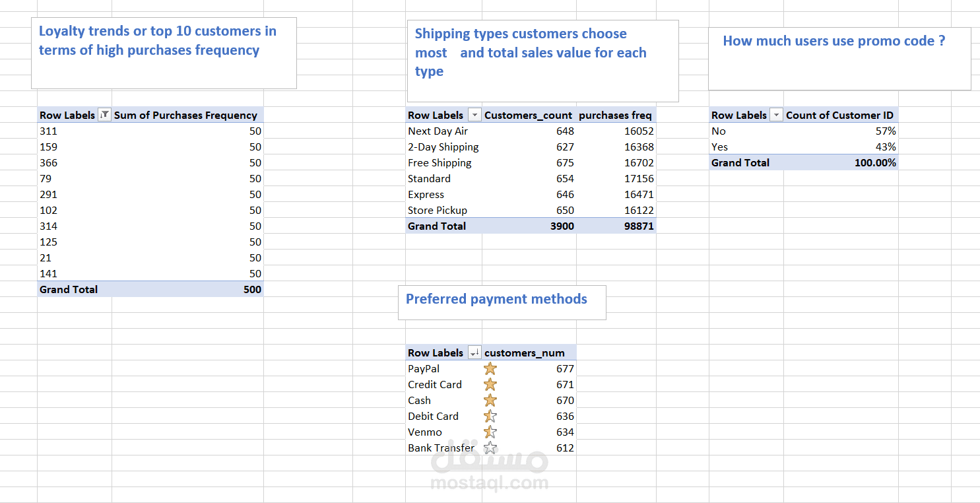
Task: Click the empty star beside Bank Transfer
Action: coord(490,448)
